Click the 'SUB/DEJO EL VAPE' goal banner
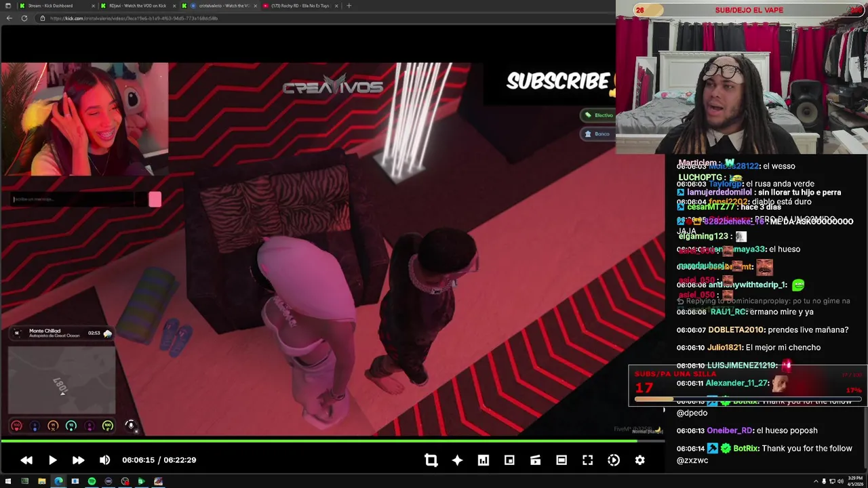 point(749,10)
